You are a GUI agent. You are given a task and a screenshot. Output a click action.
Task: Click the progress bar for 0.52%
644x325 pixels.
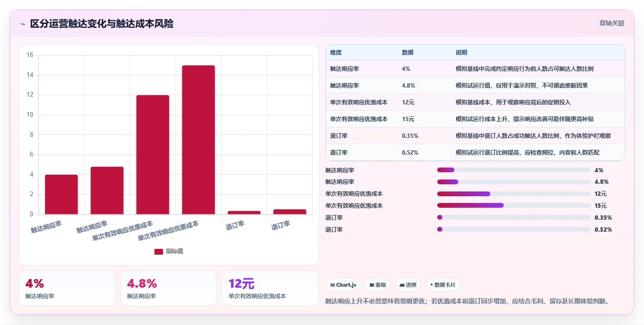pyautogui.click(x=514, y=229)
